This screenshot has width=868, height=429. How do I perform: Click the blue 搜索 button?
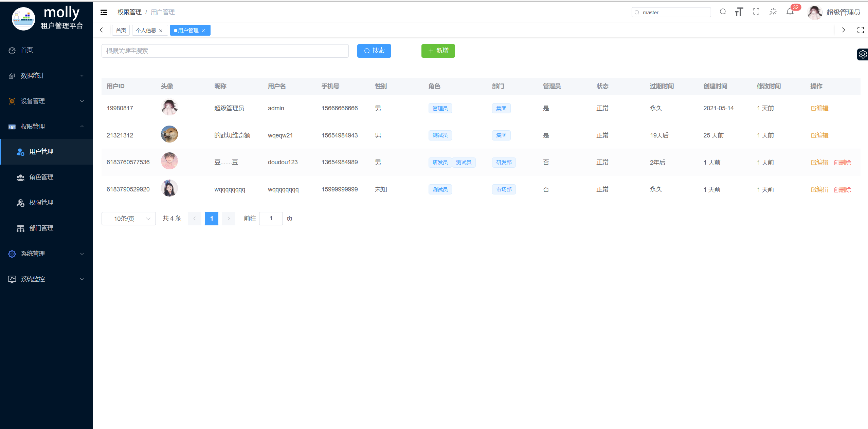pyautogui.click(x=374, y=51)
